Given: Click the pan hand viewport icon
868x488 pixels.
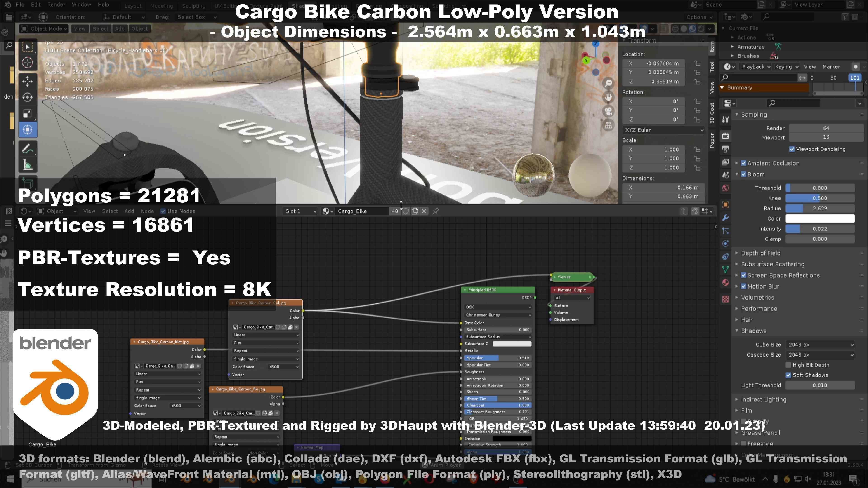Looking at the screenshot, I should 609,97.
